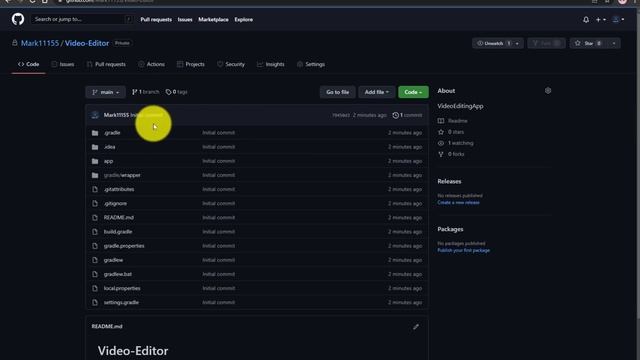The height and width of the screenshot is (360, 640).
Task: Focus the Search or jump to field
Action: (x=82, y=19)
